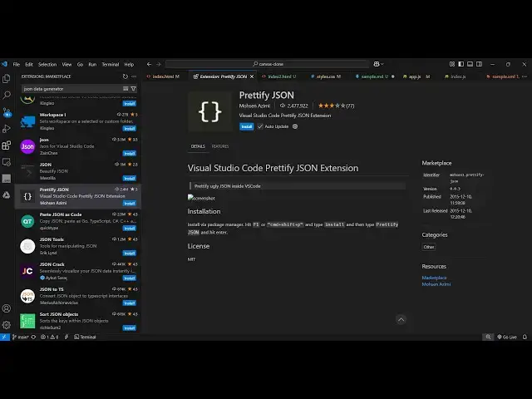Open Mohsen Azimi publisher link in header

click(254, 106)
